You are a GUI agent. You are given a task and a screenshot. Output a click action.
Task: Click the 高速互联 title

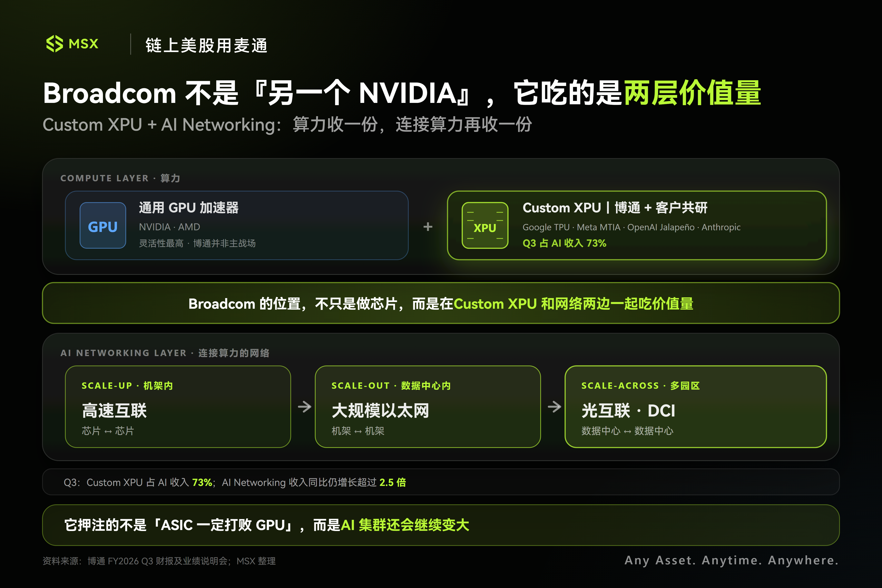pos(114,411)
